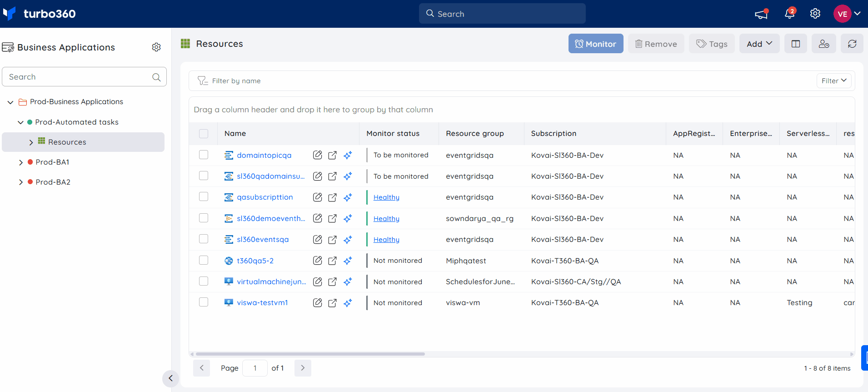Open the VE user profile menu

pos(847,14)
